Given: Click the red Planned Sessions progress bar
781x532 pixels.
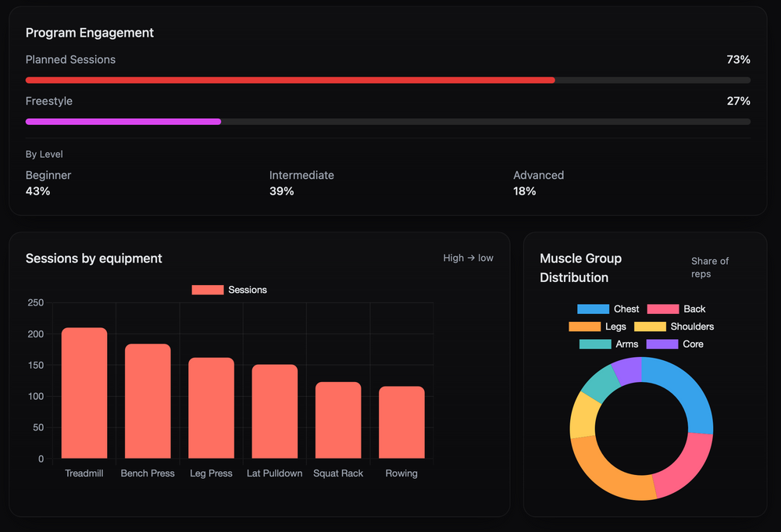Looking at the screenshot, I should pos(290,80).
